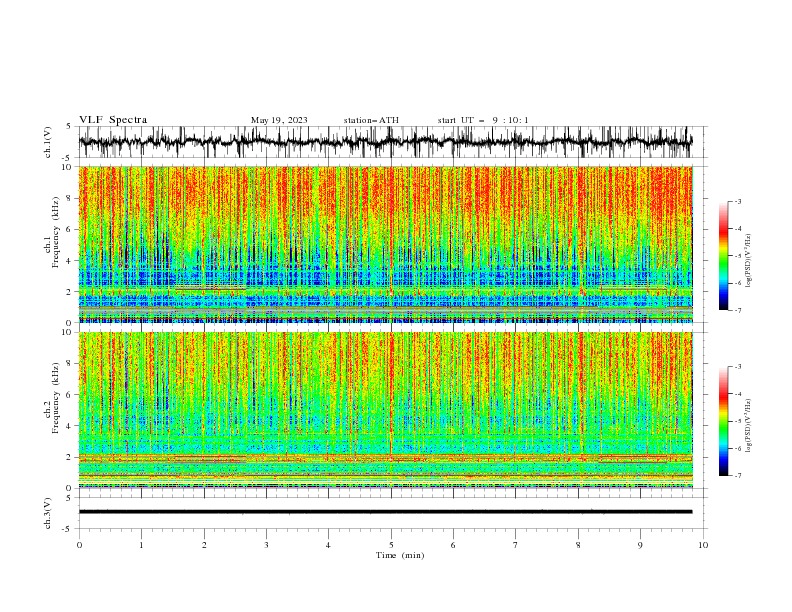Click the time axis tick label "2"

[x=204, y=545]
